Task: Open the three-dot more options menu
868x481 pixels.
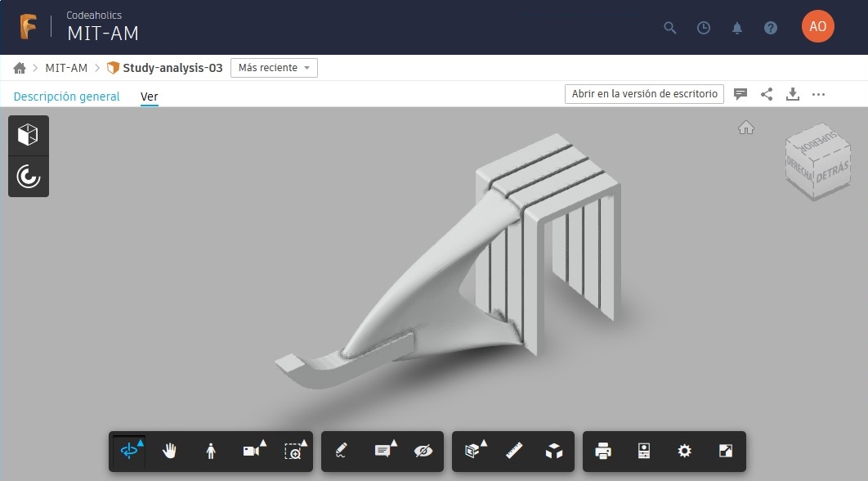Action: click(x=819, y=94)
